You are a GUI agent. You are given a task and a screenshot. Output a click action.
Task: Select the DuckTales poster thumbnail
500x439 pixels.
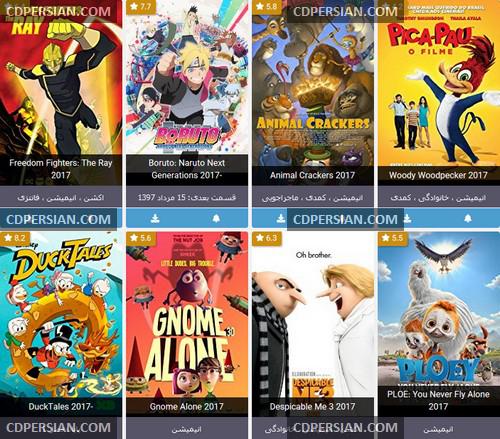tap(61, 315)
